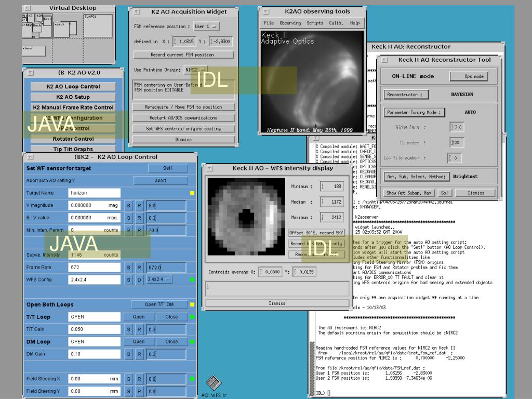Image resolution: width=532 pixels, height=399 pixels.
Task: Click Show Act Subap. Map button
Action: coord(408,193)
